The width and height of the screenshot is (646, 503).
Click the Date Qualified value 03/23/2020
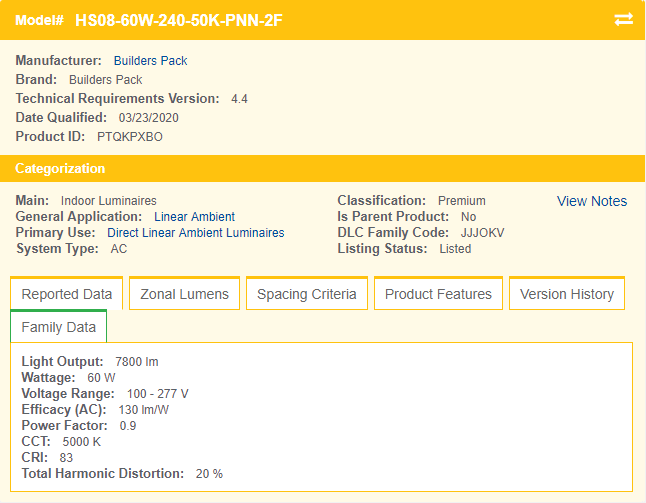149,118
